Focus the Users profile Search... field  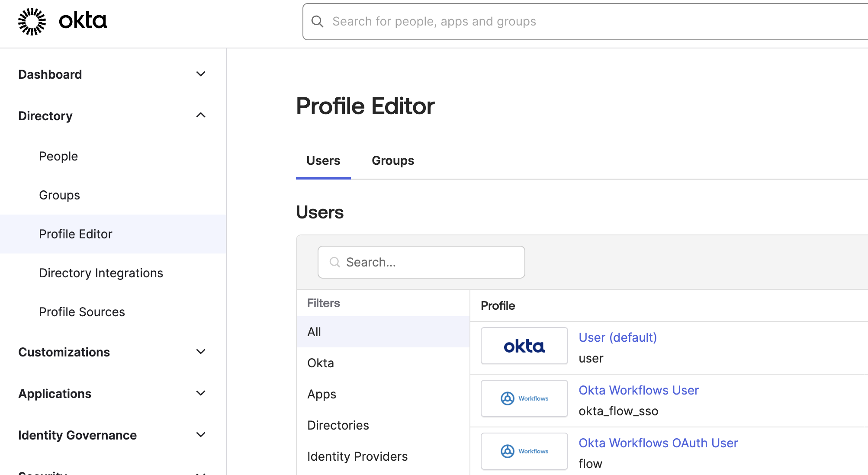click(421, 262)
